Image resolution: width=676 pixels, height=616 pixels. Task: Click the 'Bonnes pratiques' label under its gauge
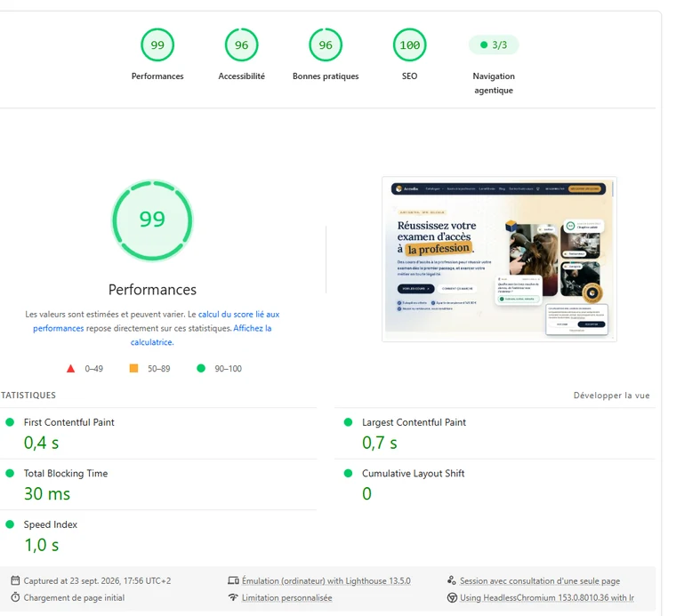point(326,76)
